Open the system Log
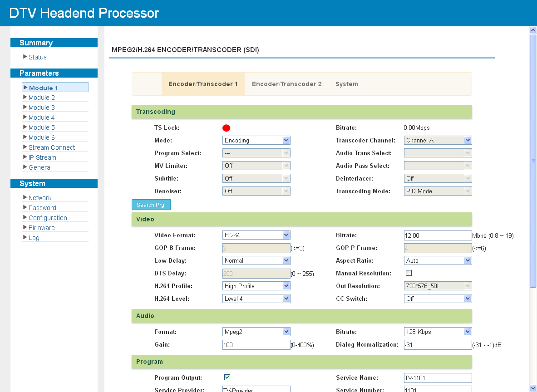Screen dimensions: 537x392 [x=34, y=238]
